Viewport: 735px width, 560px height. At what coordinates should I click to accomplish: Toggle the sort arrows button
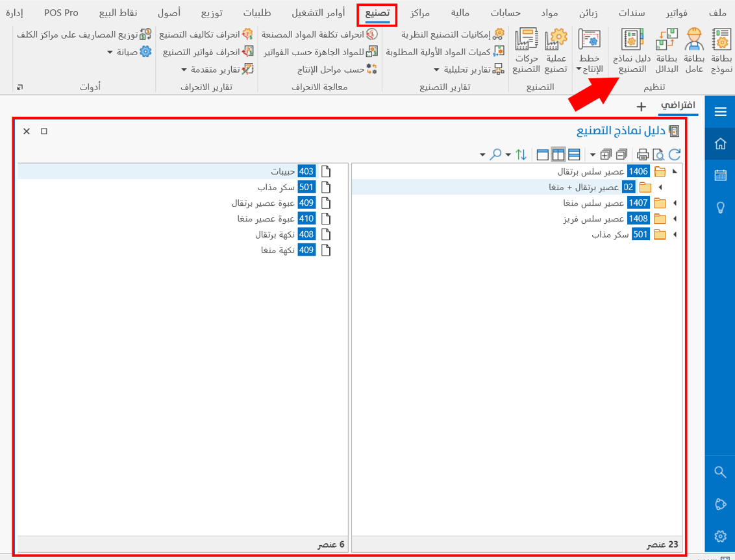[521, 154]
